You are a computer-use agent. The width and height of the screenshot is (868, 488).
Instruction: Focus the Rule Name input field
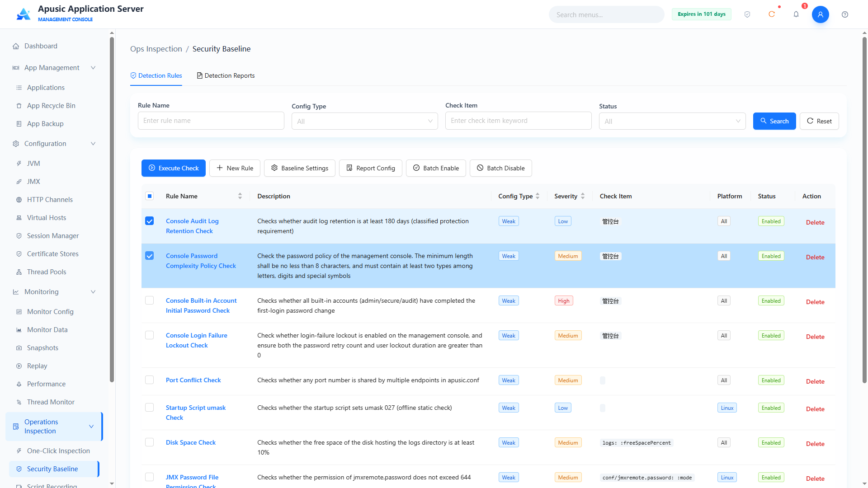click(x=211, y=121)
